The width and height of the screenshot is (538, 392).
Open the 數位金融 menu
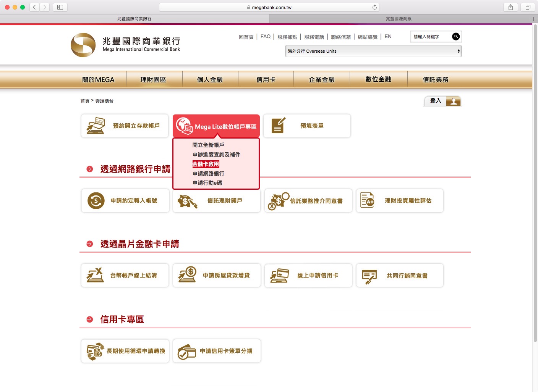pyautogui.click(x=378, y=79)
